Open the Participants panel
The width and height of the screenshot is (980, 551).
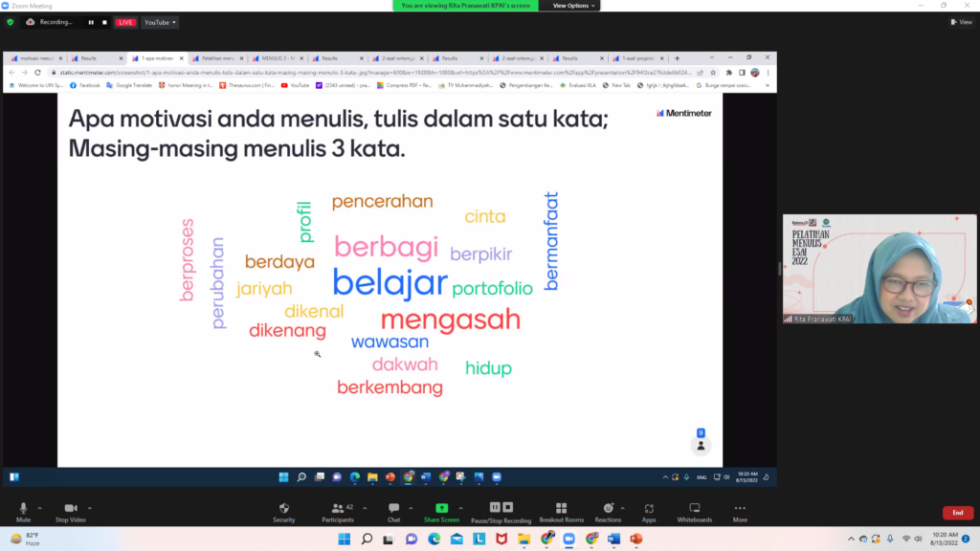tap(338, 513)
